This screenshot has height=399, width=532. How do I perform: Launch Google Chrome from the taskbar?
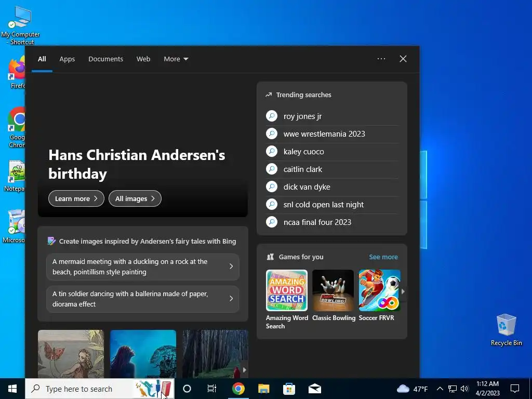[x=238, y=389]
